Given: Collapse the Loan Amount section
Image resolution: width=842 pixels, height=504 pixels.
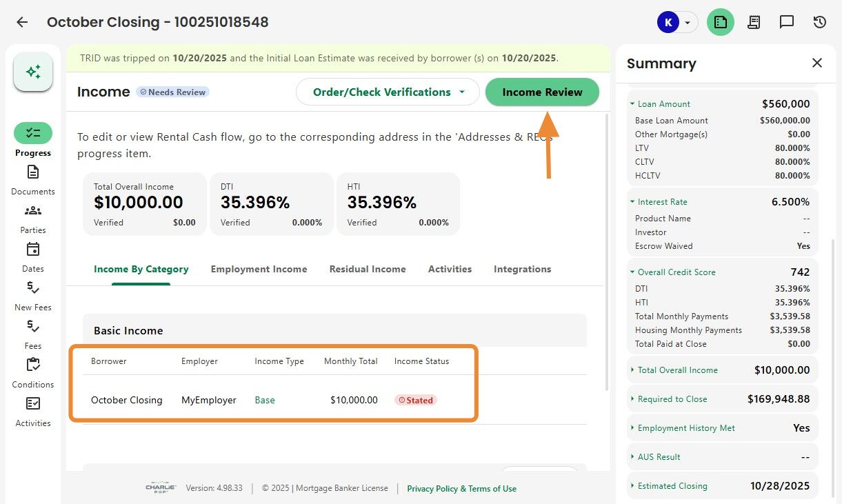Looking at the screenshot, I should coord(632,104).
